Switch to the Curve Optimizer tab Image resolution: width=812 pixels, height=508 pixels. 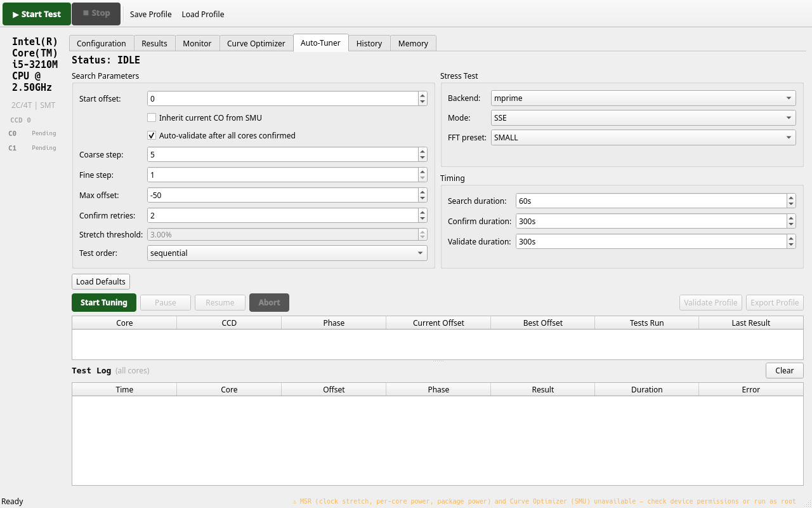click(256, 43)
